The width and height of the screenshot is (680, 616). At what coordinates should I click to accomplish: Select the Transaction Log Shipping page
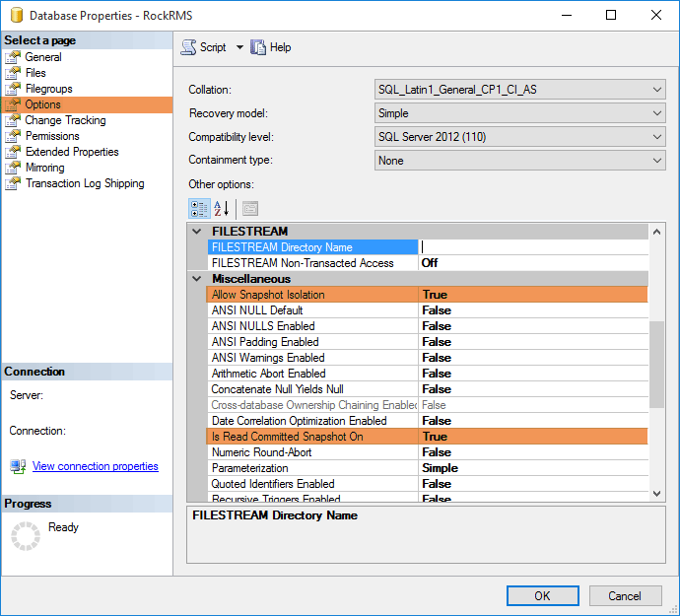85,183
